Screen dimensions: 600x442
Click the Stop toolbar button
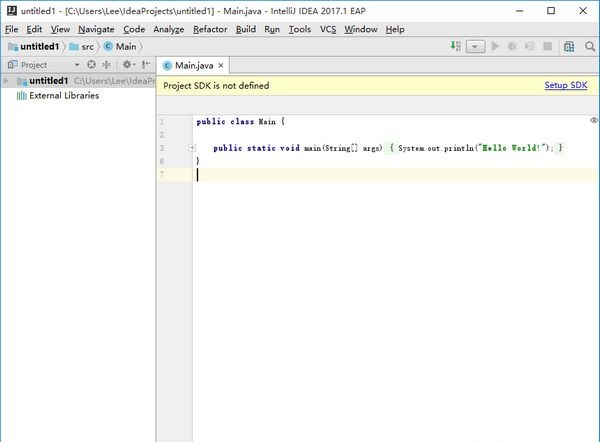click(548, 46)
